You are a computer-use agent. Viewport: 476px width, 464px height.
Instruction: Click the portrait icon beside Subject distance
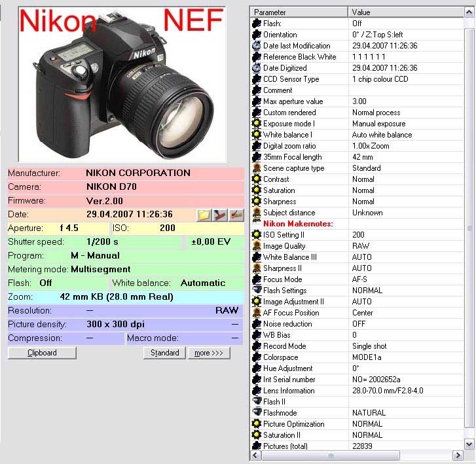257,213
